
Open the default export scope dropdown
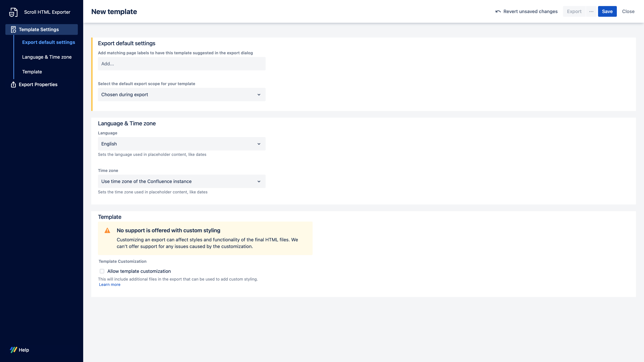(181, 94)
